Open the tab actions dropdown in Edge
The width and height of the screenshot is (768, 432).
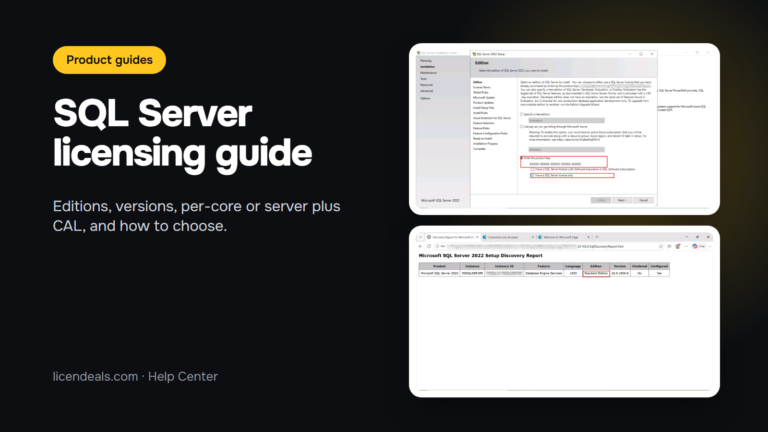coord(420,237)
